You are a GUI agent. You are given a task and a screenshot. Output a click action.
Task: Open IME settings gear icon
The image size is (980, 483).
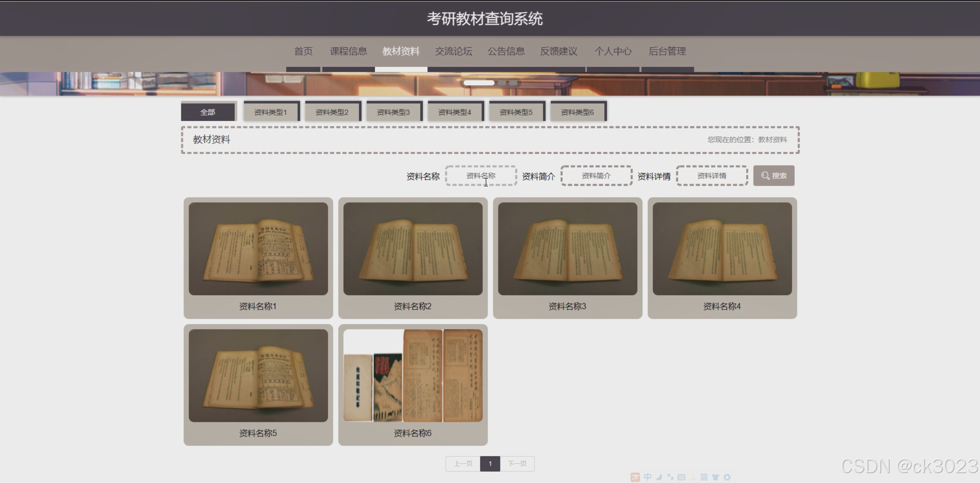point(728,477)
